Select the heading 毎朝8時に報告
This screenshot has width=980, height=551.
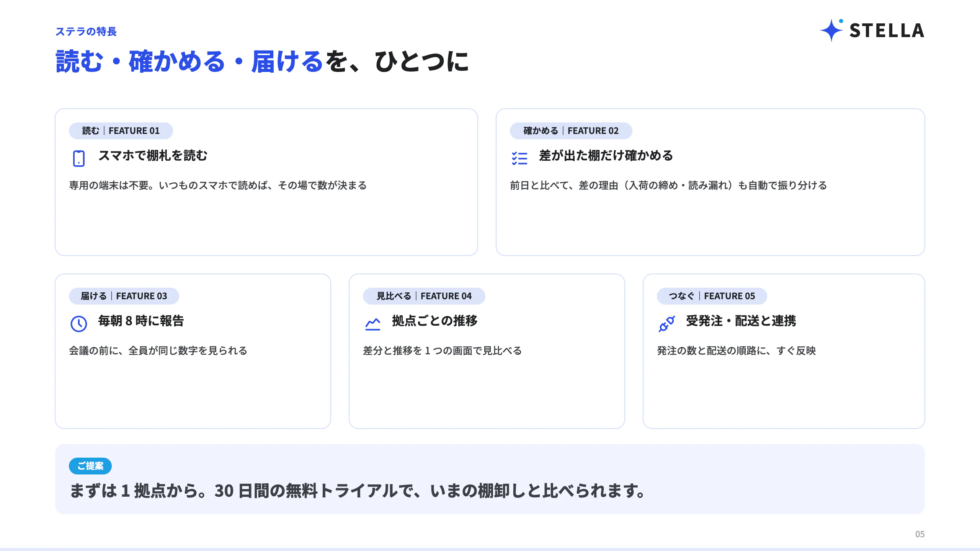[x=141, y=321]
